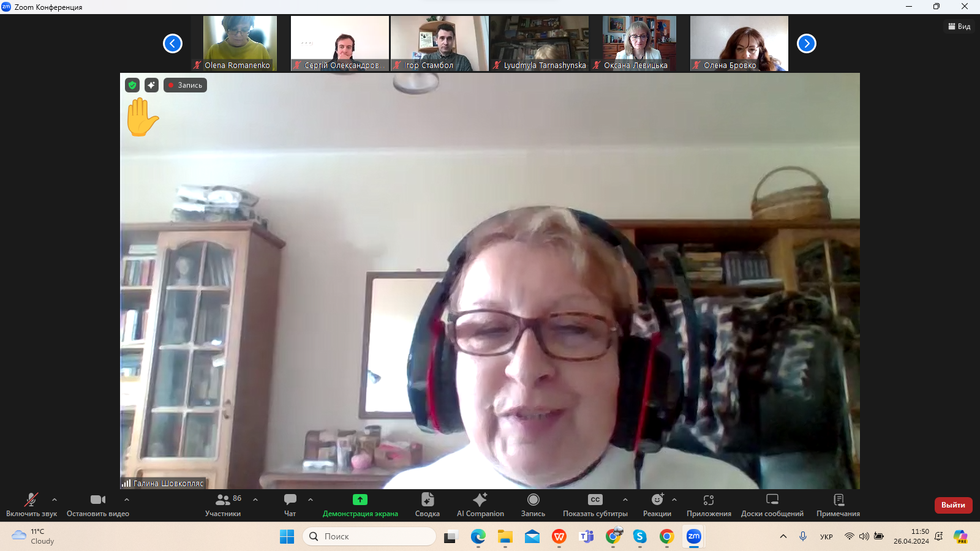Select Olena Romanenko's video thumbnail

tap(240, 43)
